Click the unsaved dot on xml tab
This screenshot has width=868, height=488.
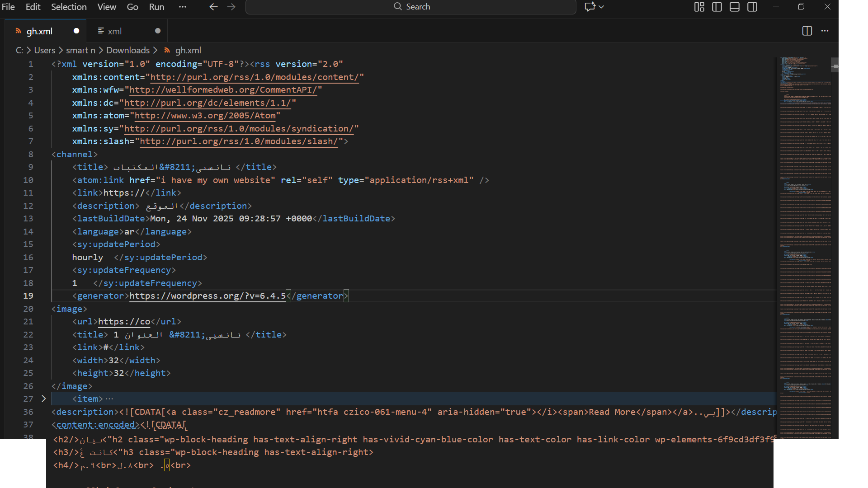(x=158, y=31)
